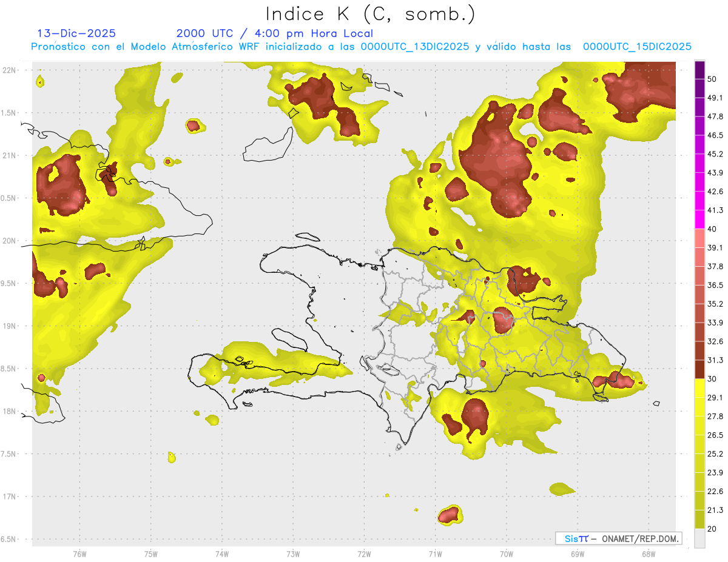
Task: Click the colorbar value '21.3'
Action: click(716, 510)
